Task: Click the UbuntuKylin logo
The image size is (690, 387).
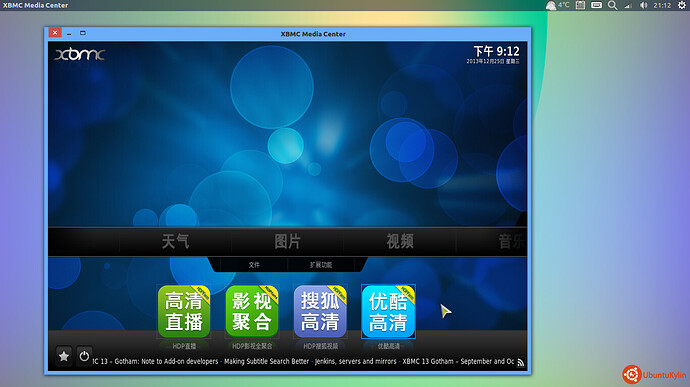Action: [x=654, y=375]
